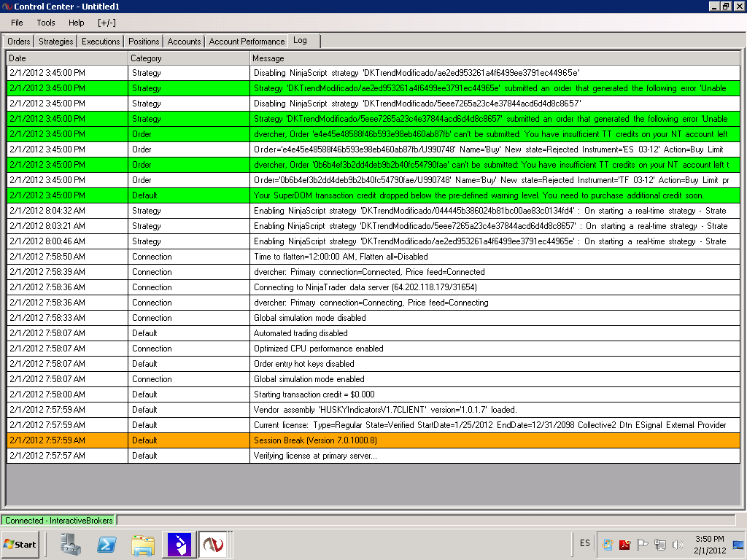747x560 pixels.
Task: Click the NinjaTrader taskbar button
Action: 212,544
